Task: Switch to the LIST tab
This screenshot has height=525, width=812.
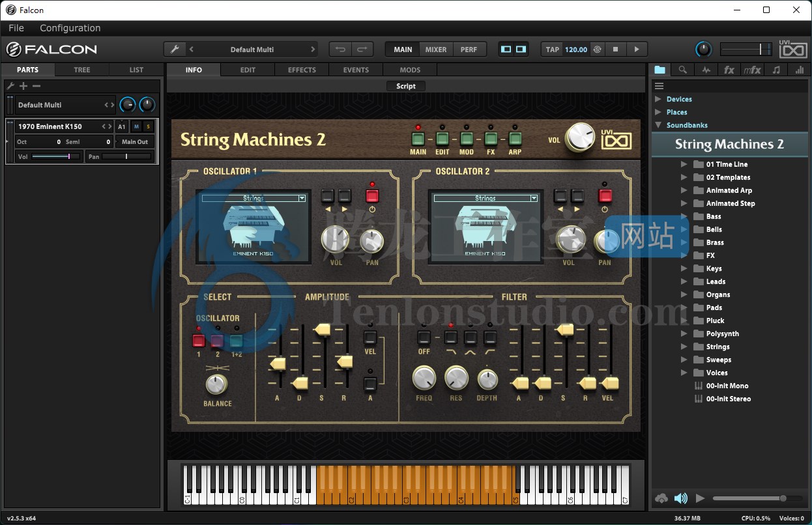Action: (136, 70)
